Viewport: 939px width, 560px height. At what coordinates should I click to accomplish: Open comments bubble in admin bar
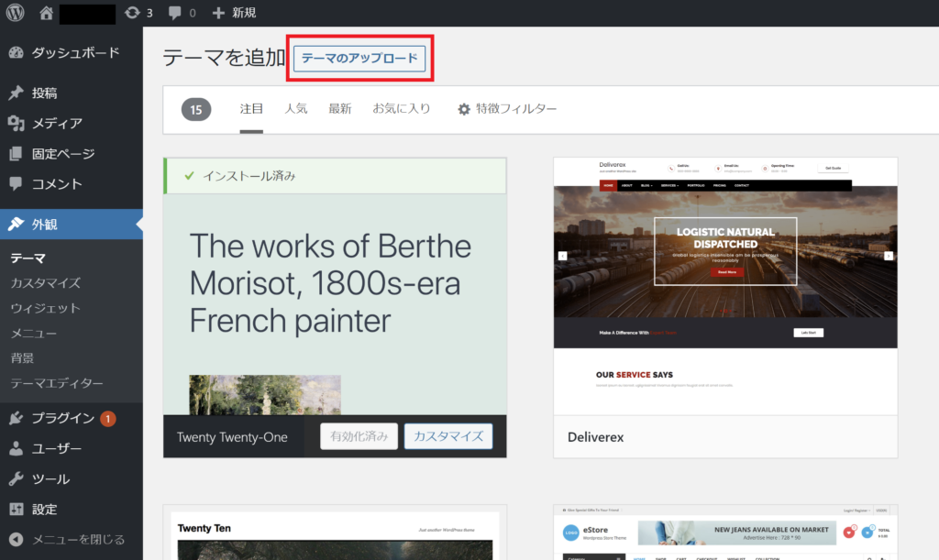click(174, 13)
